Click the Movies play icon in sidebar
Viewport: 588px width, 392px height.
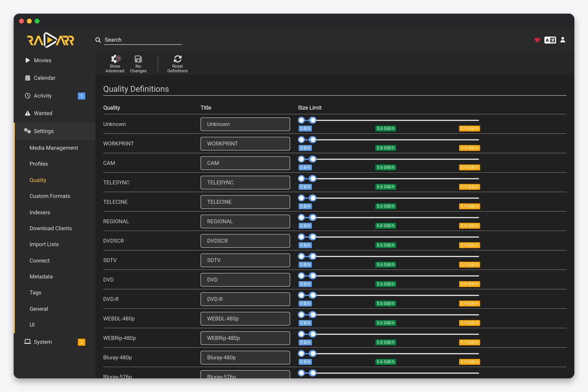click(28, 60)
